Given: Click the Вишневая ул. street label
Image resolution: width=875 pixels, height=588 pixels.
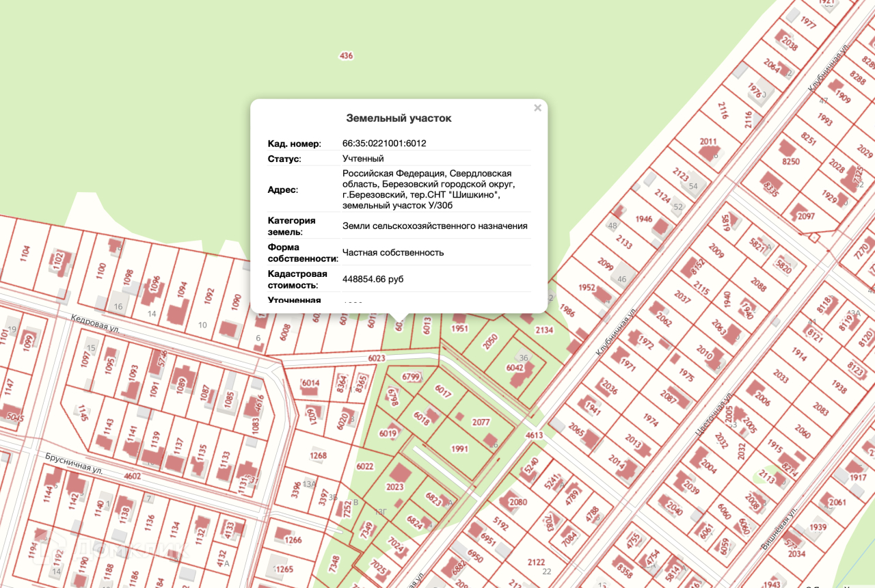Looking at the screenshot, I should click(779, 529).
